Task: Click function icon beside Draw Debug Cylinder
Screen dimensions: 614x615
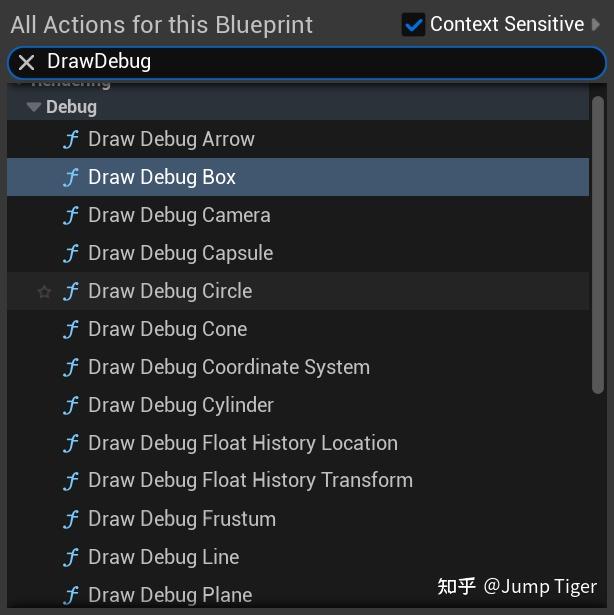Action: click(x=71, y=406)
